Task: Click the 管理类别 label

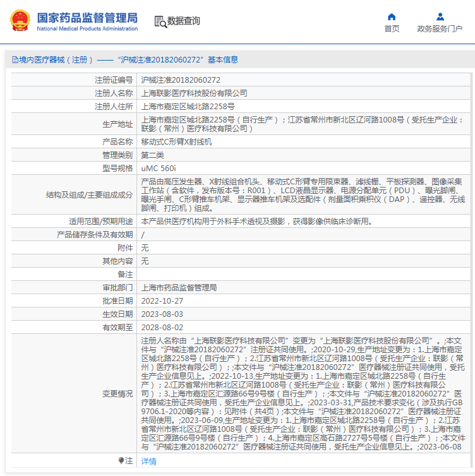Action: 117,155
